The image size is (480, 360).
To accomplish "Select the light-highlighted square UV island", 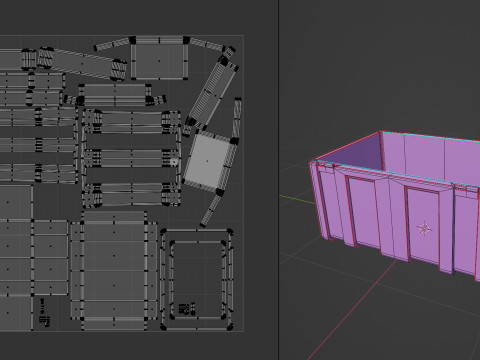I will (207, 161).
